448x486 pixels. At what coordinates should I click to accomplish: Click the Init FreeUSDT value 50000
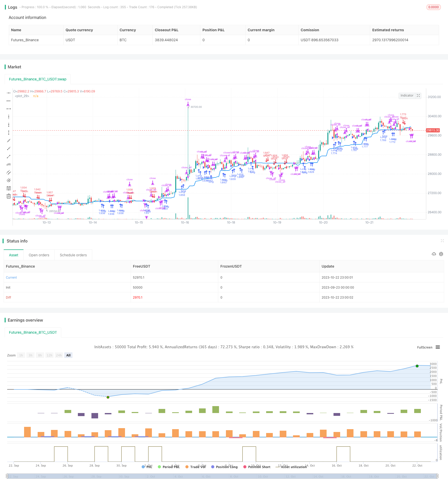coord(138,287)
